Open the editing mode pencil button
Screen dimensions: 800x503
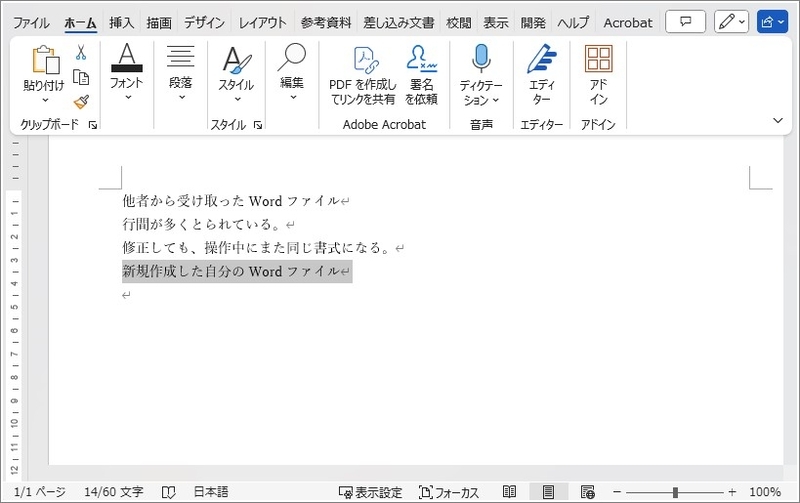[x=731, y=22]
